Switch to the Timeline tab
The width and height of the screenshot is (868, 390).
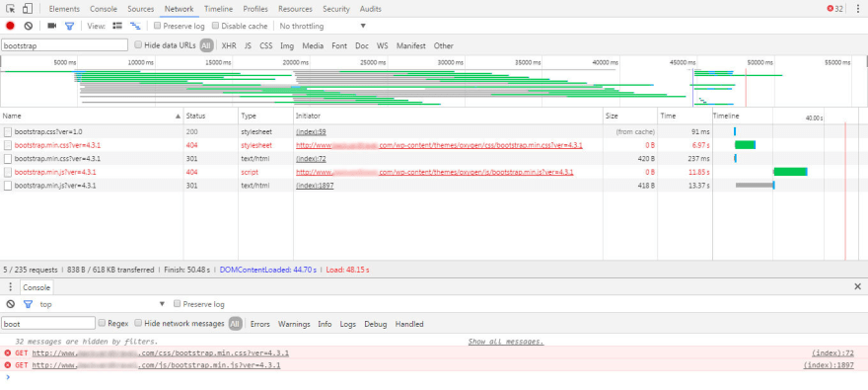click(218, 9)
